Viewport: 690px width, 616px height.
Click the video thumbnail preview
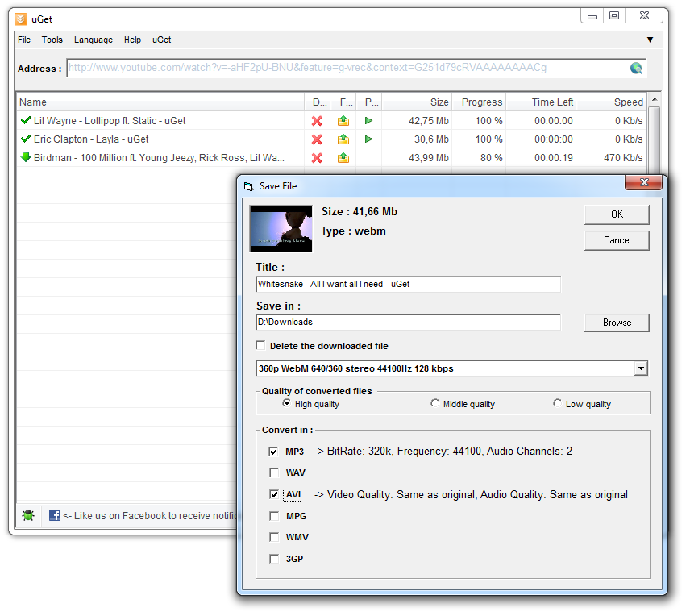[x=281, y=228]
